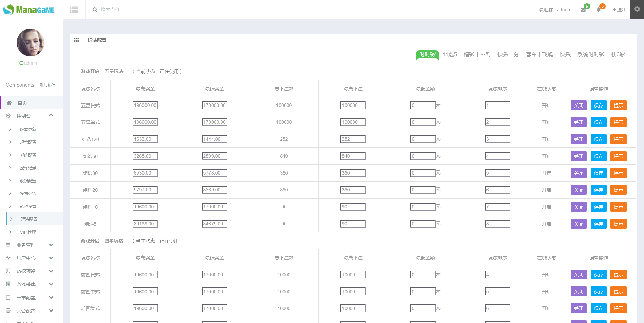Open the mail messages icon
This screenshot has height=323, width=644.
(x=583, y=10)
